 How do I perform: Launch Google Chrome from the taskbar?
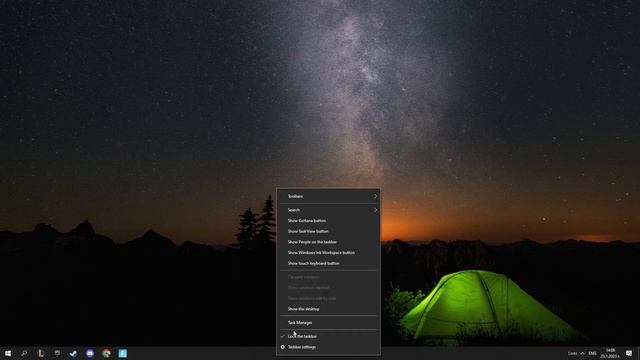(x=107, y=353)
